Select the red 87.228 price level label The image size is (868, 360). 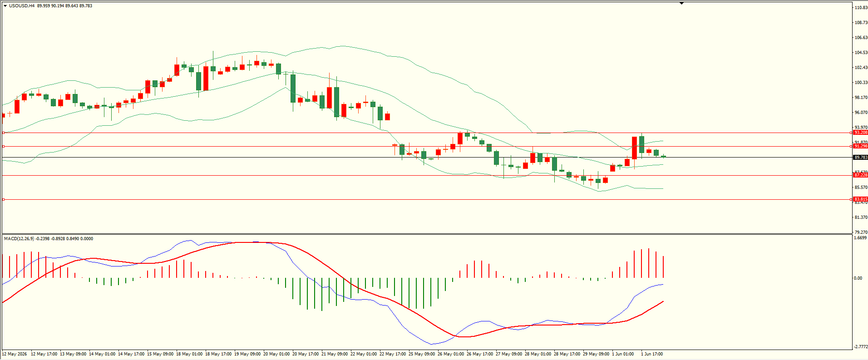click(x=860, y=175)
